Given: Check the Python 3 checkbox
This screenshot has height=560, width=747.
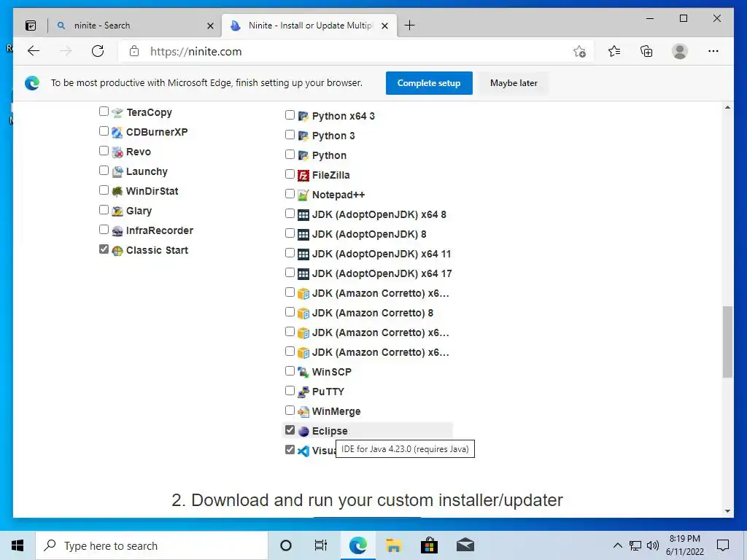Looking at the screenshot, I should [x=290, y=135].
